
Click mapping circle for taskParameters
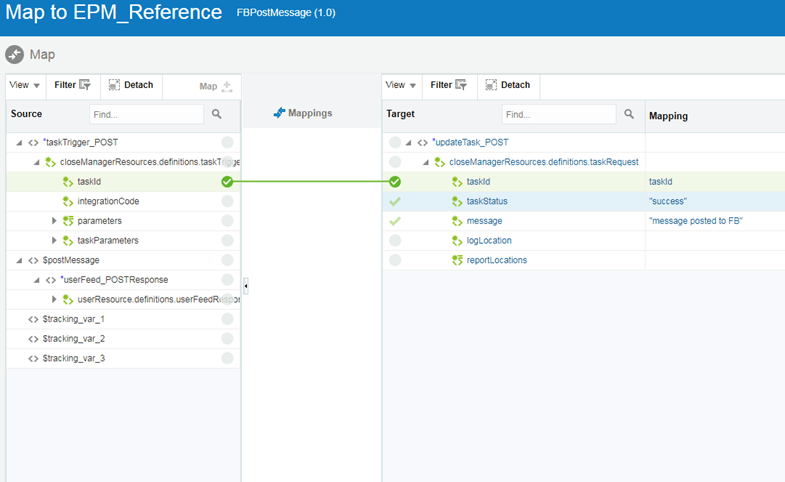[x=227, y=240]
